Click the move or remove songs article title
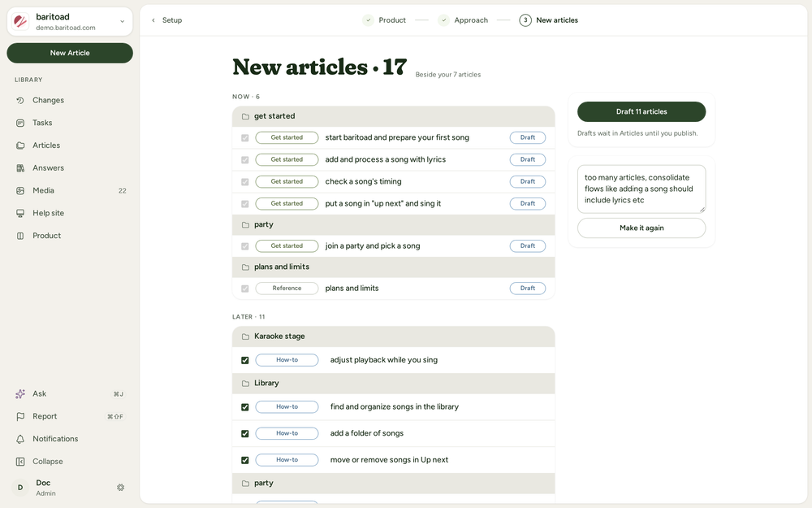Screen dimensions: 812x508 pyautogui.click(x=390, y=460)
